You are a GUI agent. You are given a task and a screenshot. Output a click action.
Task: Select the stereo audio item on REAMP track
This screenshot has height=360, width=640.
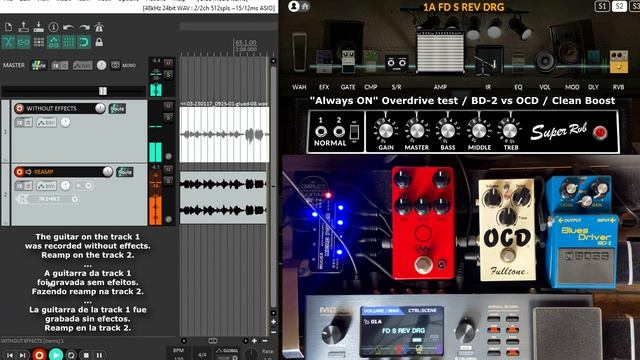tap(224, 197)
